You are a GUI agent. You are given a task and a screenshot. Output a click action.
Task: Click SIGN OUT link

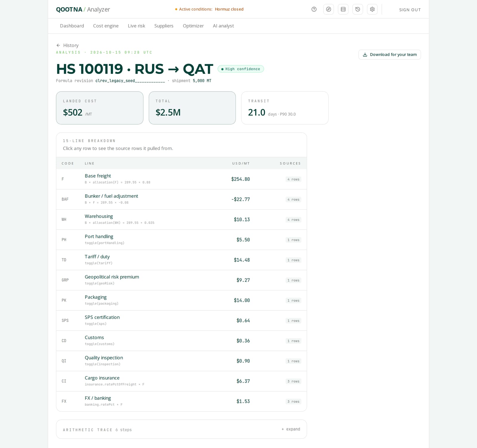click(x=410, y=10)
